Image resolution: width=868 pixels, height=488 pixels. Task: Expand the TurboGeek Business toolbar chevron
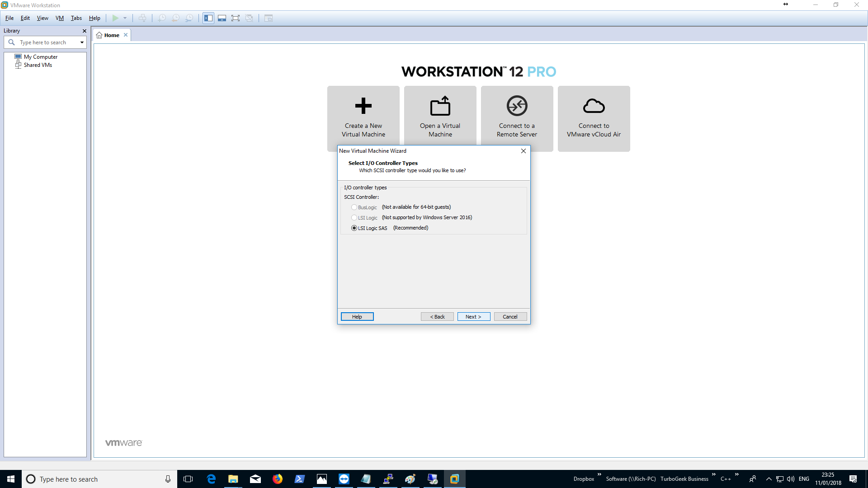[x=714, y=474]
